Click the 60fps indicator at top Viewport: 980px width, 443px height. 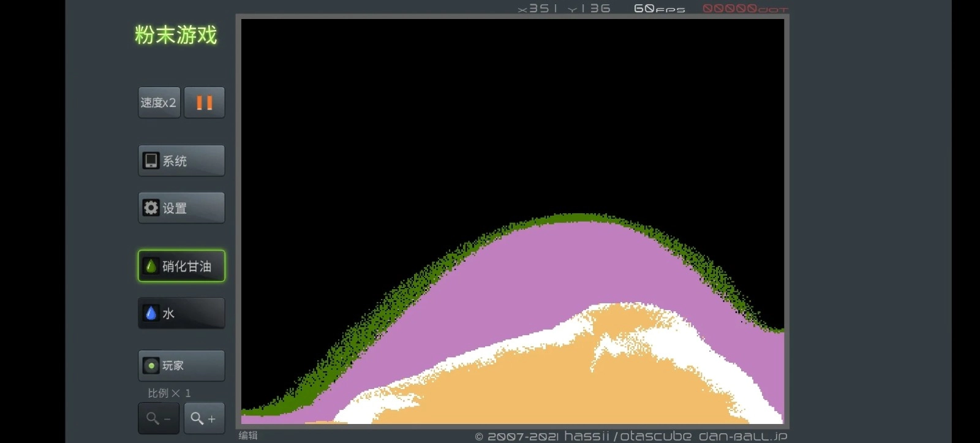click(659, 9)
